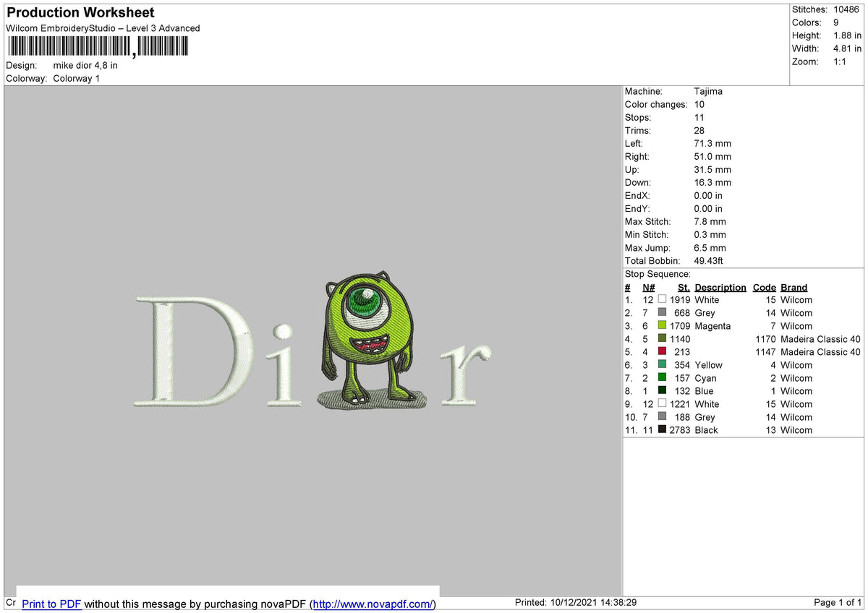Screen dimensions: 868x613
Task: Click the olive Madeira 1170 swatch
Action: [x=662, y=338]
